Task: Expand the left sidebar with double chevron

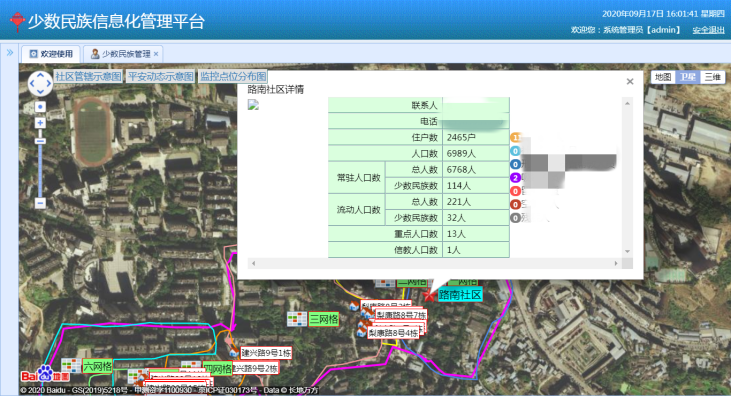Action: (9, 53)
